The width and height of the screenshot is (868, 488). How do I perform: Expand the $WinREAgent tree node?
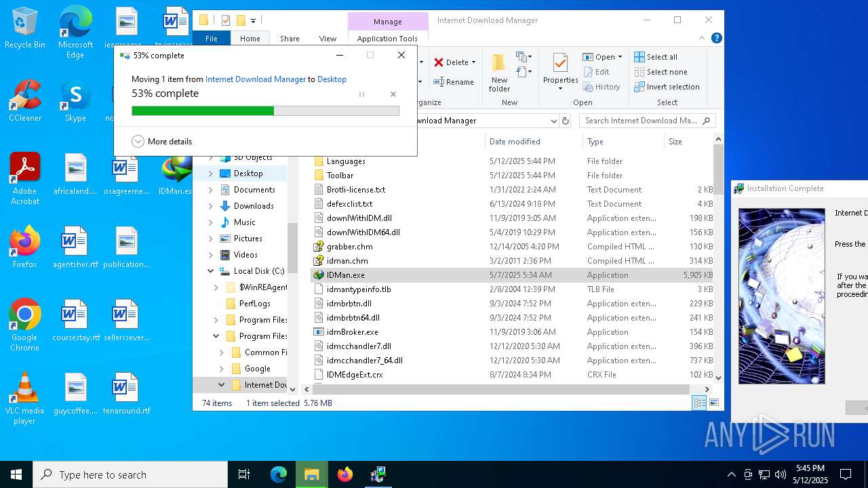coord(216,287)
